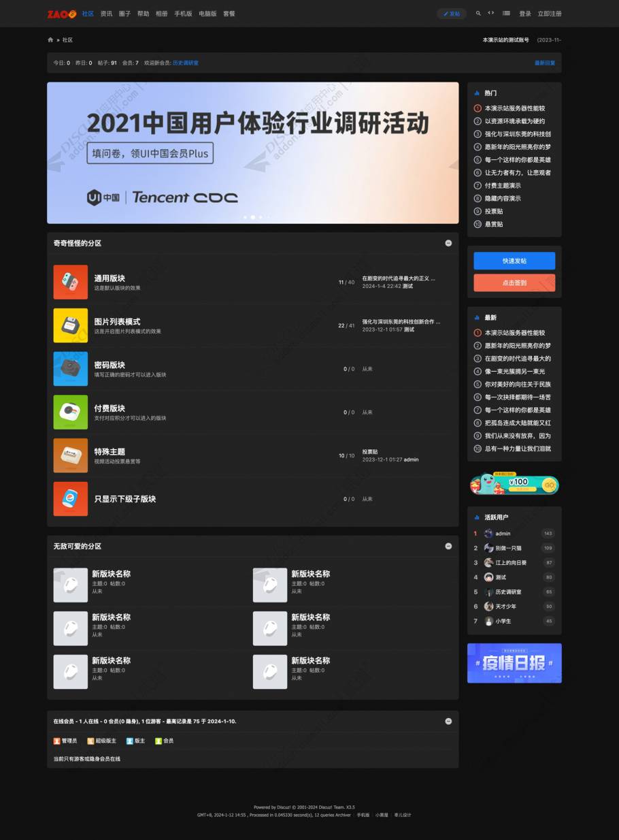Click 超级版主 legend icon
The image size is (619, 840).
90,741
